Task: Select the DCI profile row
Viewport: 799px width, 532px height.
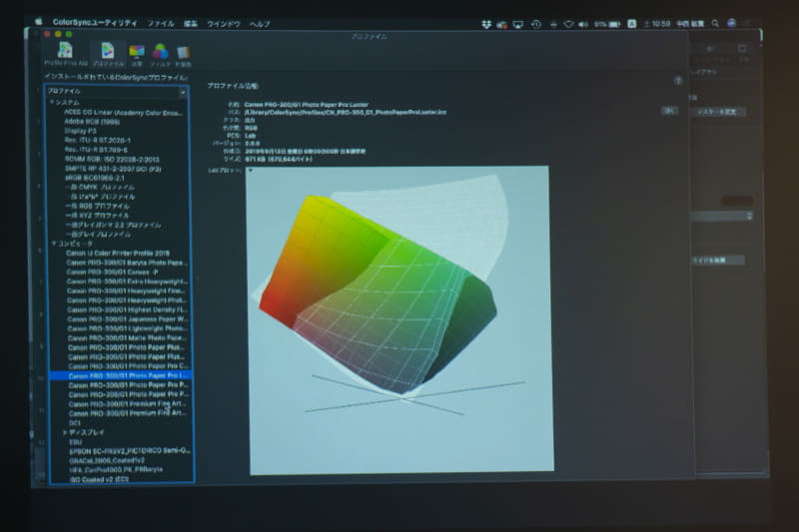Action: 75,423
